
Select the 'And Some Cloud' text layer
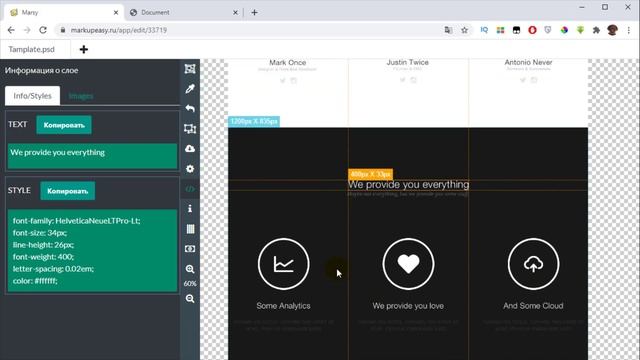point(533,306)
